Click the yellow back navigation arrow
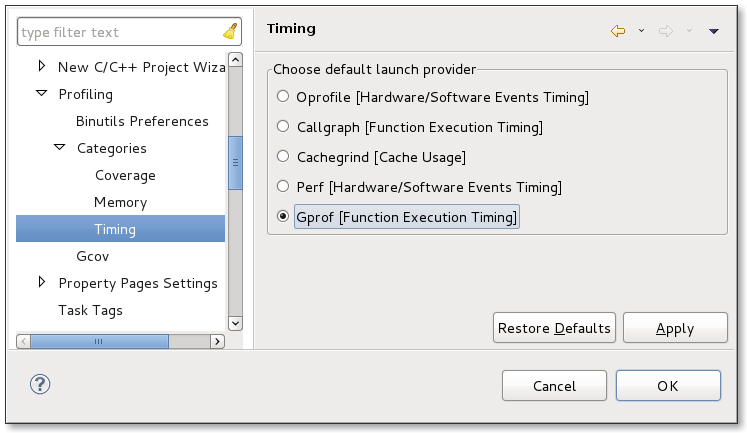This screenshot has width=747, height=433. (618, 31)
